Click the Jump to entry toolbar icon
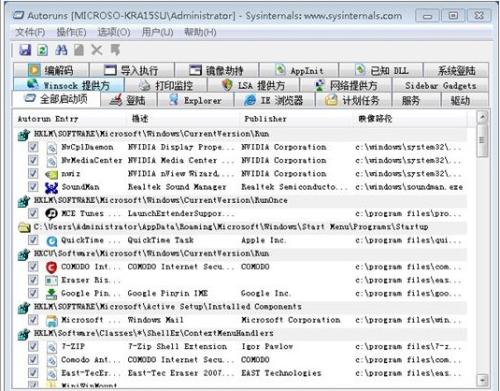 pos(115,50)
